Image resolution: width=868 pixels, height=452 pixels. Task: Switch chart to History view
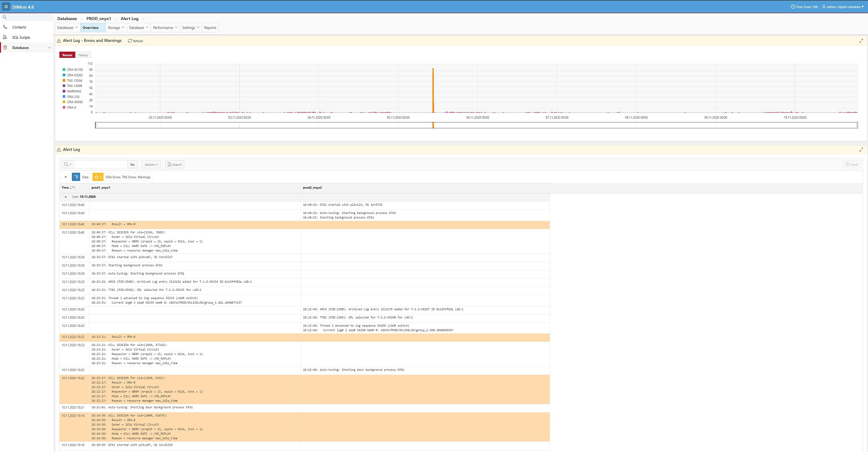(x=83, y=55)
